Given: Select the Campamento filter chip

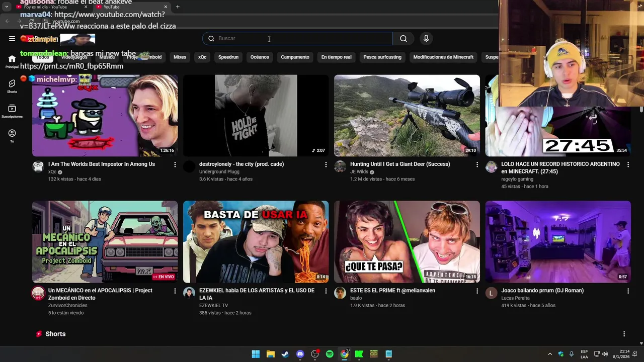Looking at the screenshot, I should (295, 57).
